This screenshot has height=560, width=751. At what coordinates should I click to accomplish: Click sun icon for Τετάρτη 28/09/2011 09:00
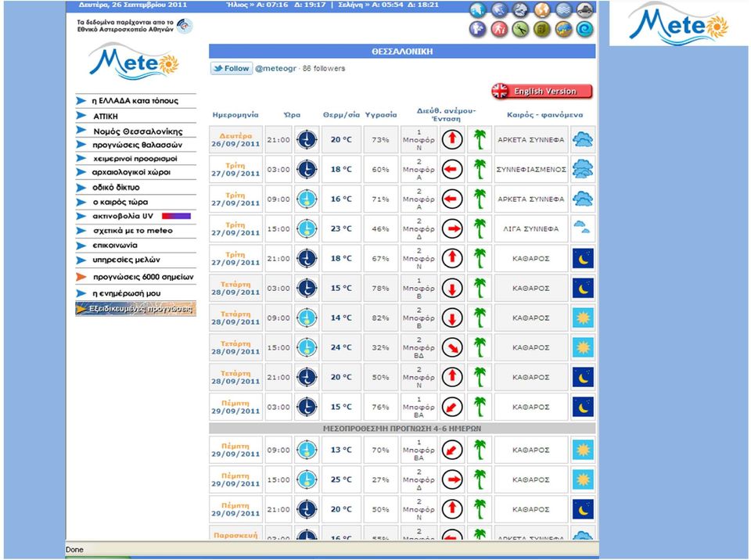click(583, 318)
